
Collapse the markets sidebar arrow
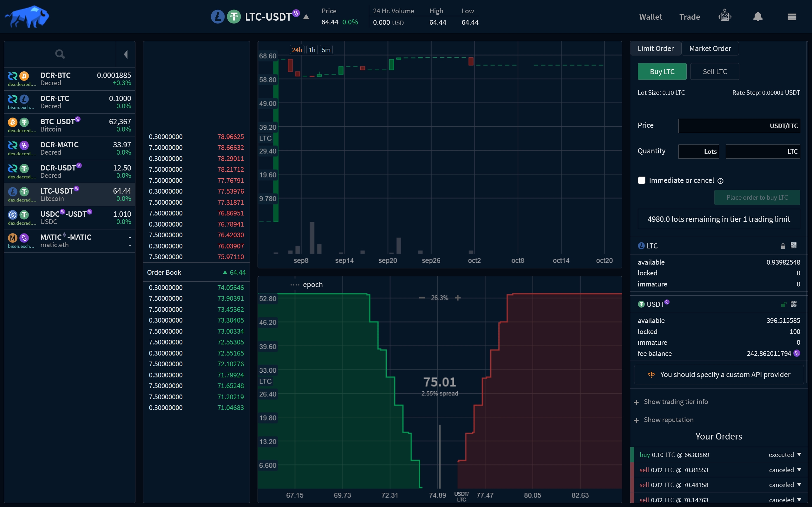pos(126,54)
